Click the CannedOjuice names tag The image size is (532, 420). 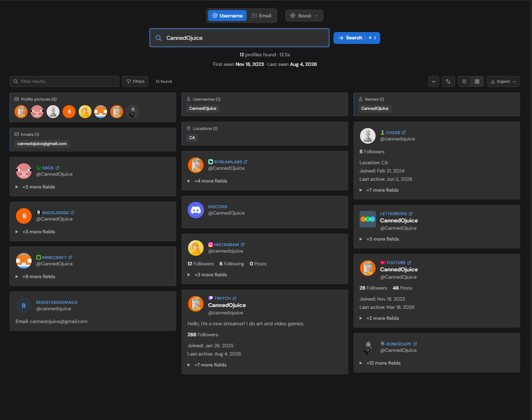tap(375, 108)
